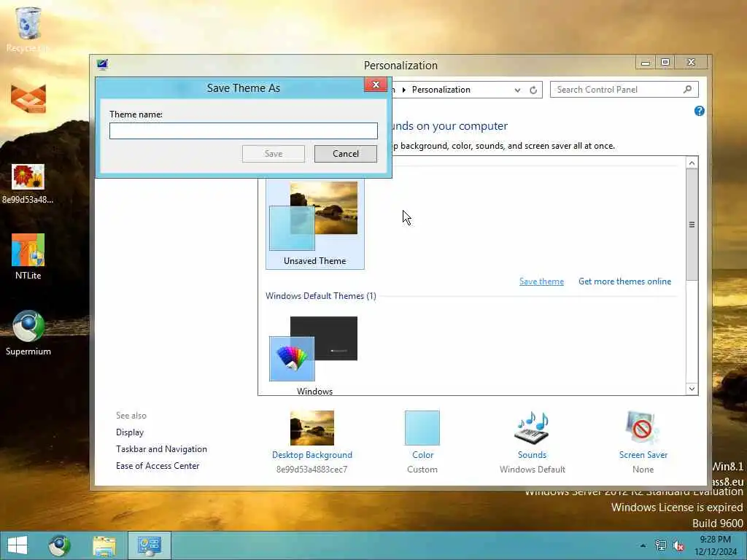
Task: Show hidden tray icons arrow
Action: (643, 545)
